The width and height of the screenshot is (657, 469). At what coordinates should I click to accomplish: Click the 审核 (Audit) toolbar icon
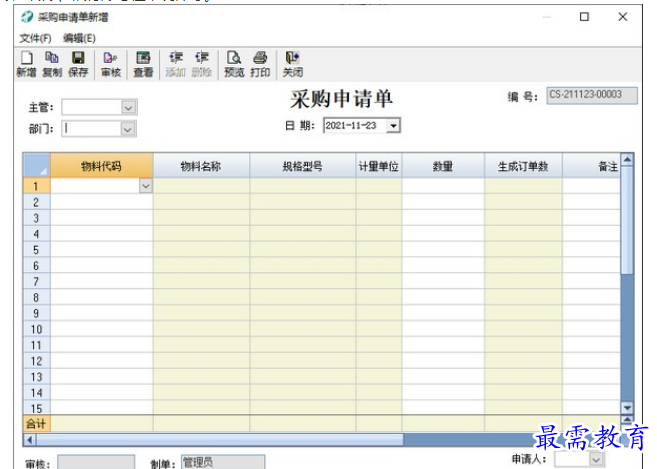click(x=111, y=64)
